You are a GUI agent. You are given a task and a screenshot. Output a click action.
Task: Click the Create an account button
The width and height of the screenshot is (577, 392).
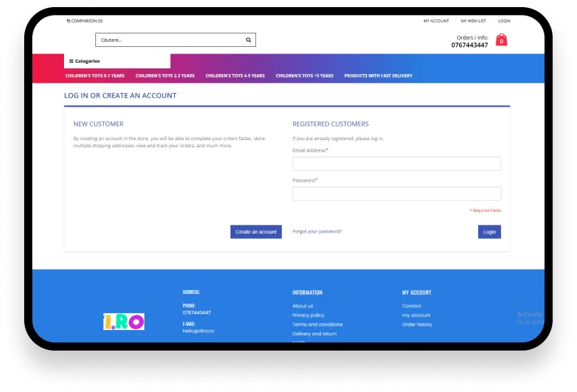click(x=256, y=232)
